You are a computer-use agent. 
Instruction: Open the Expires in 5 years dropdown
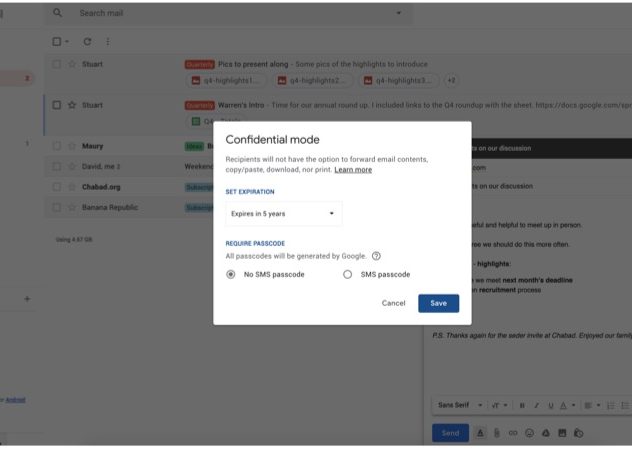(x=283, y=213)
